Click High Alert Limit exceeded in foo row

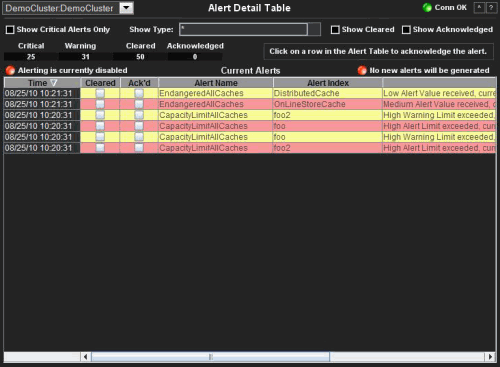pyautogui.click(x=439, y=126)
